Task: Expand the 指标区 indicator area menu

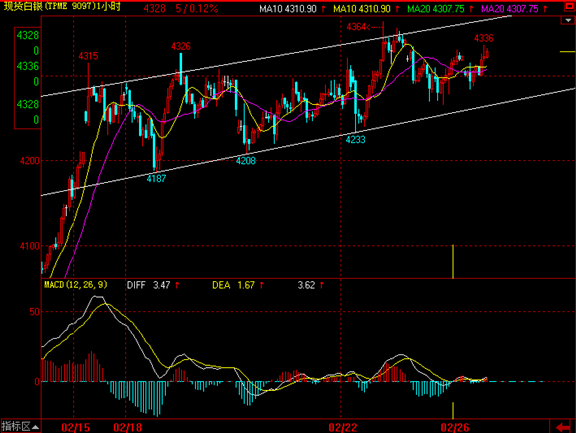Action: tap(20, 426)
